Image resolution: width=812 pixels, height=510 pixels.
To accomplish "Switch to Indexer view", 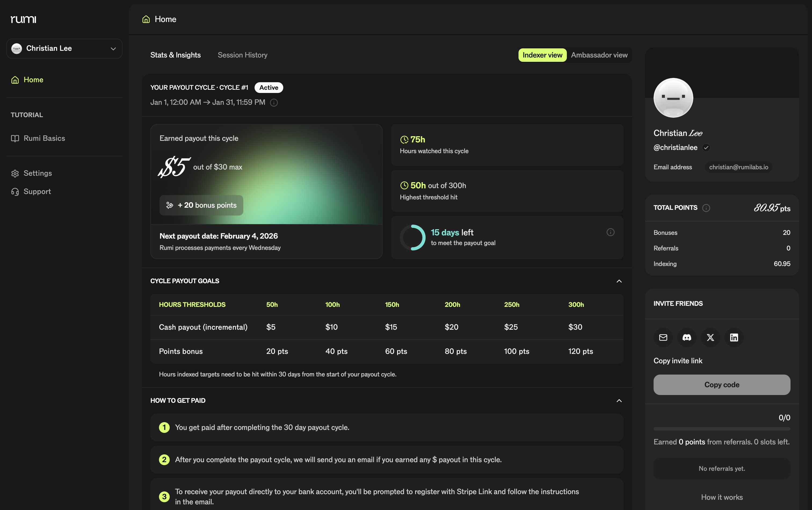I will click(542, 55).
